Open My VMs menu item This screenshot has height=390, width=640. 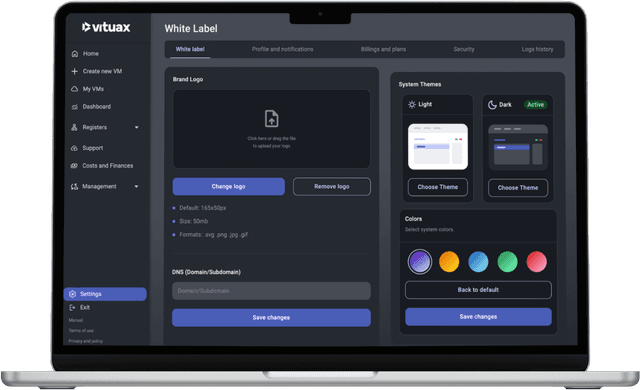click(x=93, y=89)
